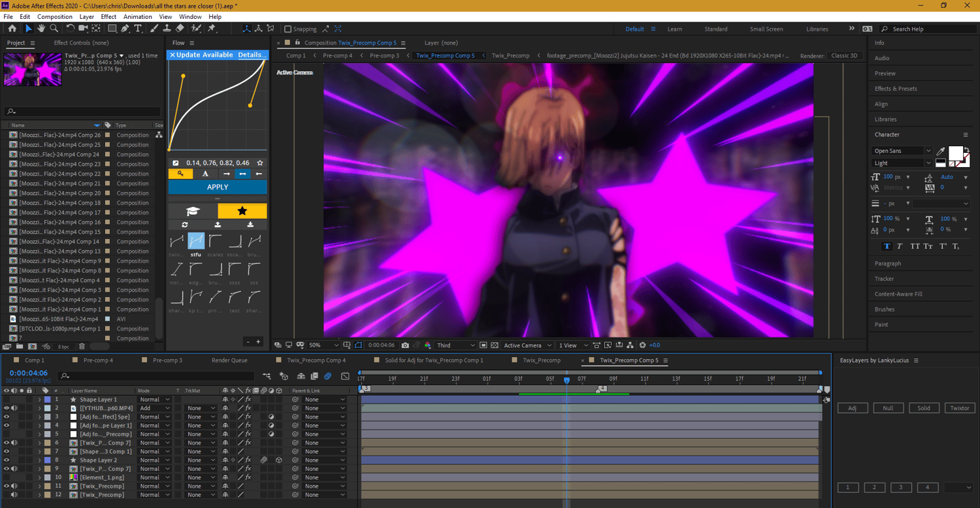Switch to the Pre-comp 3 timeline tab

[x=167, y=360]
